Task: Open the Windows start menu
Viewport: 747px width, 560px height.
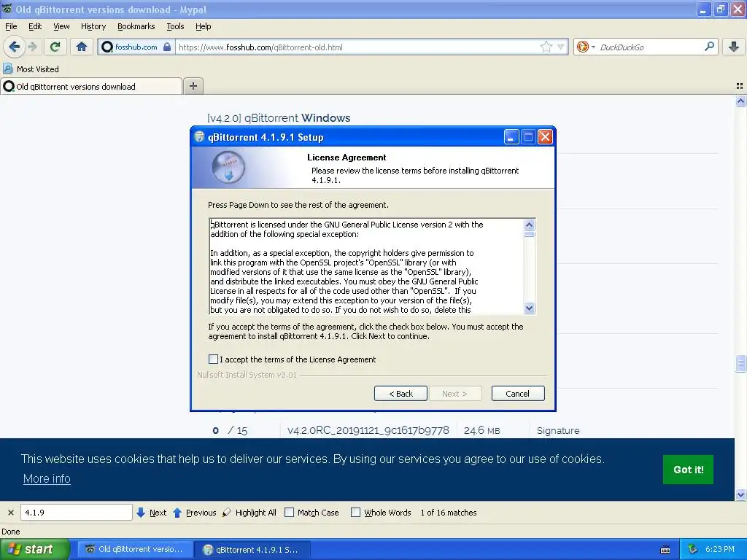Action: (x=34, y=549)
